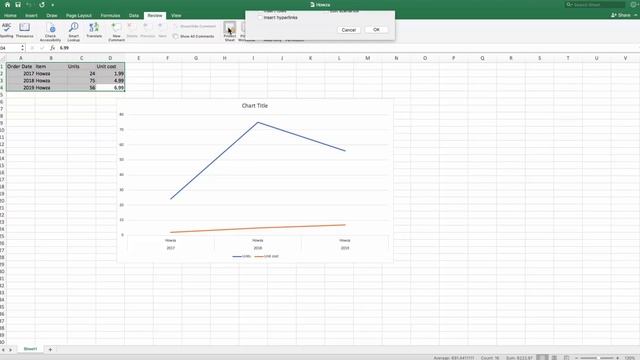Open Smart Lookup

73,31
